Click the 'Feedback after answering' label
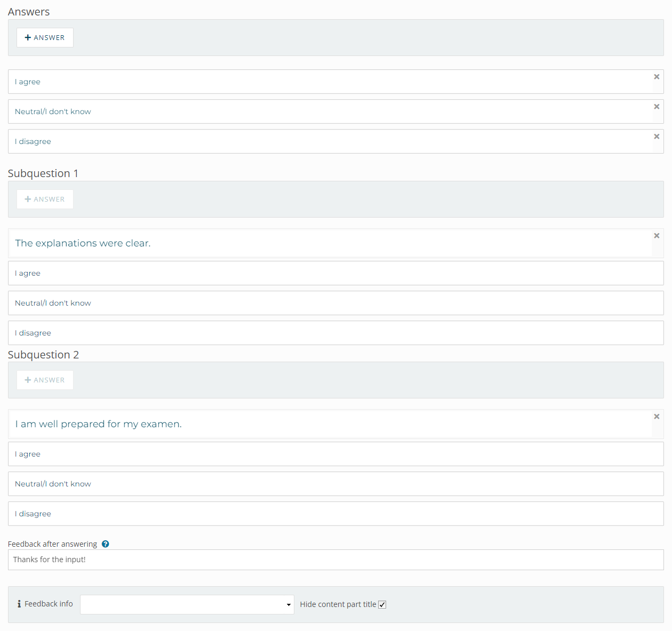This screenshot has height=631, width=672. tap(52, 544)
